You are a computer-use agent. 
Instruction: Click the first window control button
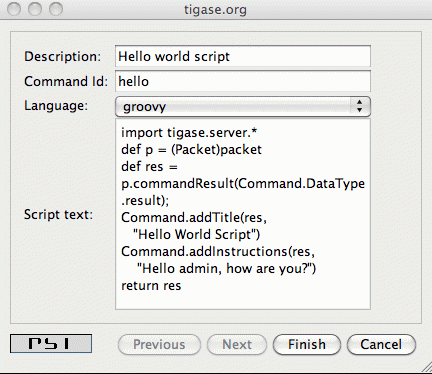[x=14, y=9]
